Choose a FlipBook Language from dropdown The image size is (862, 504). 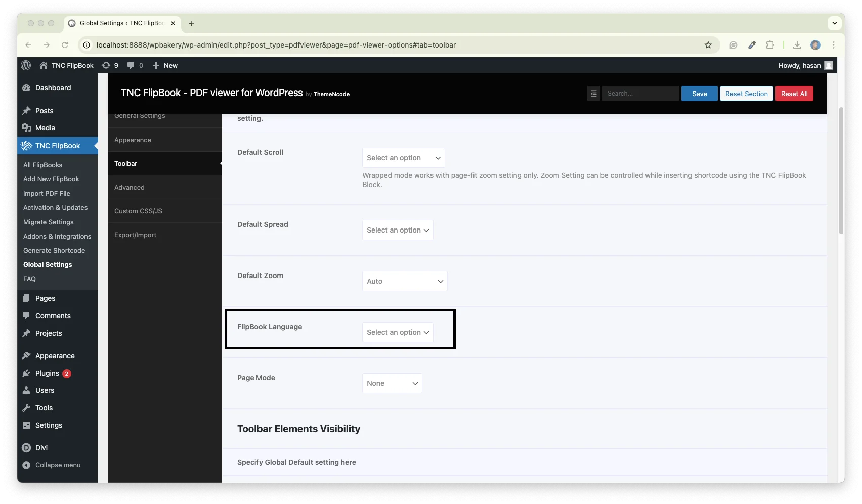point(398,332)
